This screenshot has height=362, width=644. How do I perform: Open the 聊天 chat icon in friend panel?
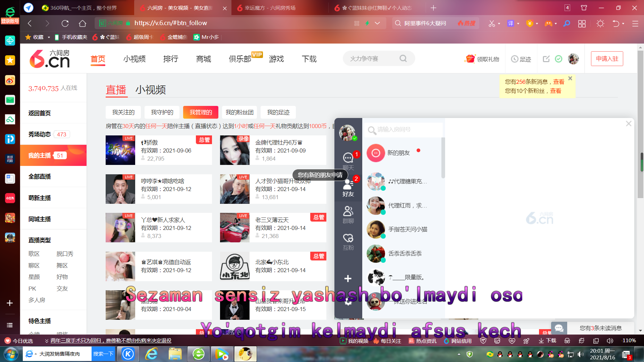[x=348, y=161]
